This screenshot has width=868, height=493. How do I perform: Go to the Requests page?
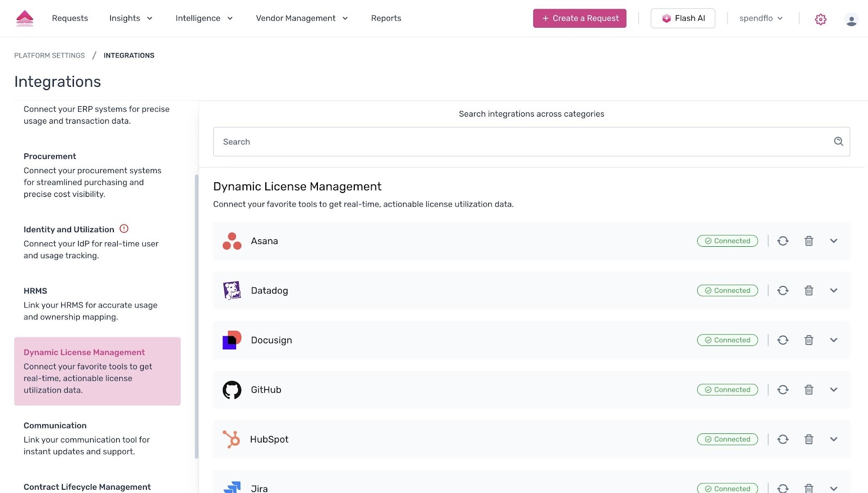[x=70, y=18]
